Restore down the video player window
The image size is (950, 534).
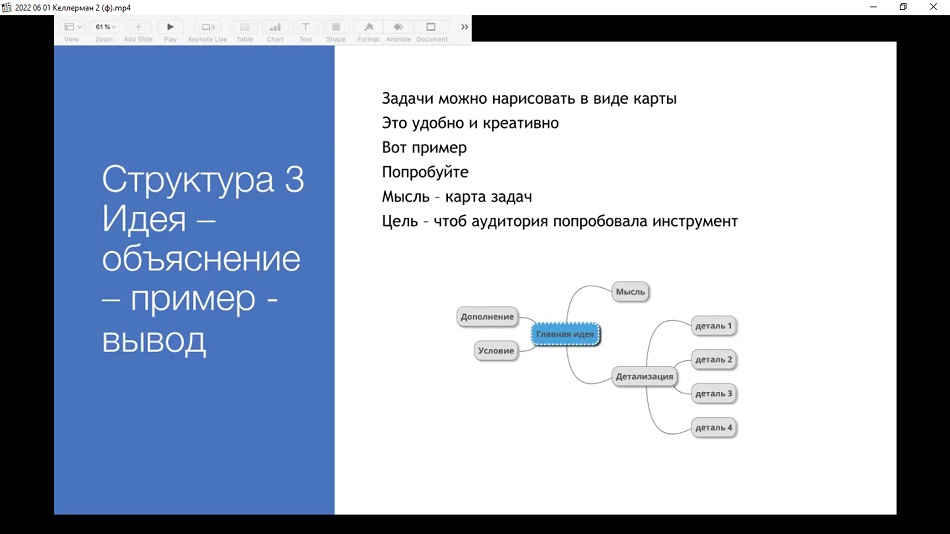pyautogui.click(x=903, y=7)
